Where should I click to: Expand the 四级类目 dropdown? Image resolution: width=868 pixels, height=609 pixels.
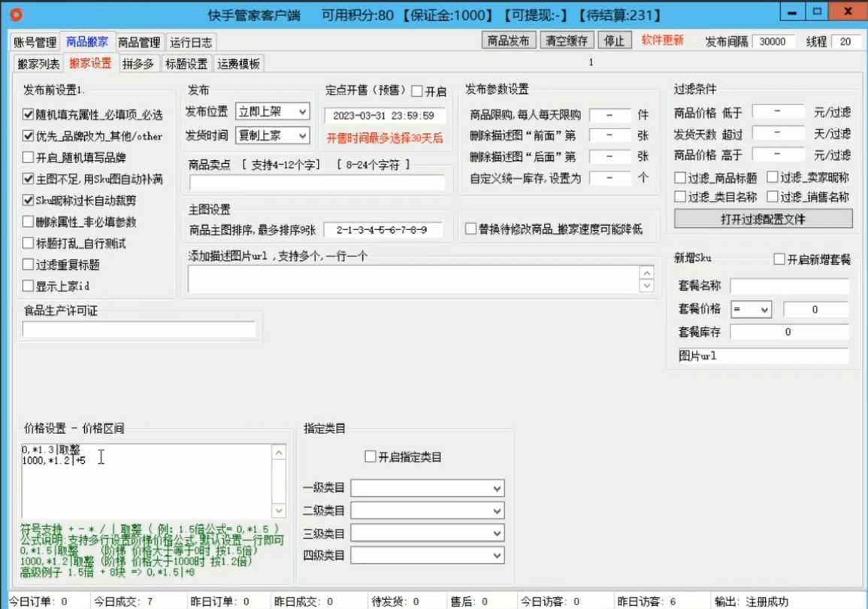pyautogui.click(x=428, y=556)
